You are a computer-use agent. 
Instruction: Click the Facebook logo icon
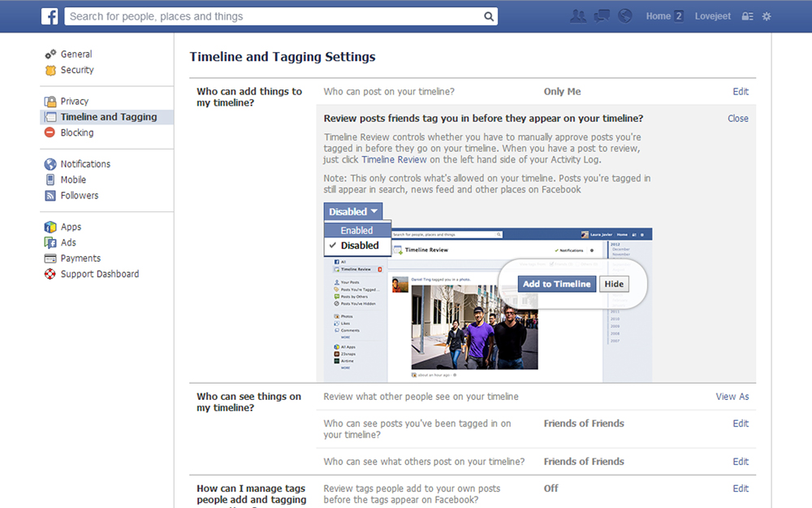50,16
